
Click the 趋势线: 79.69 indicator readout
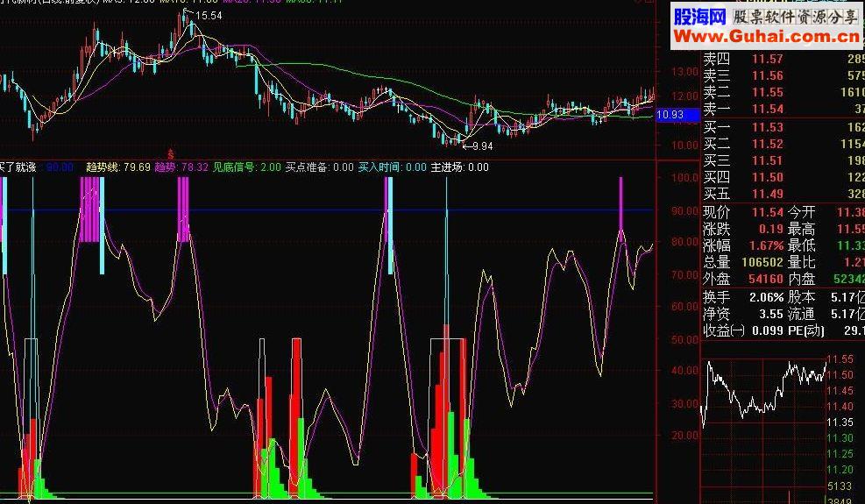[x=118, y=167]
